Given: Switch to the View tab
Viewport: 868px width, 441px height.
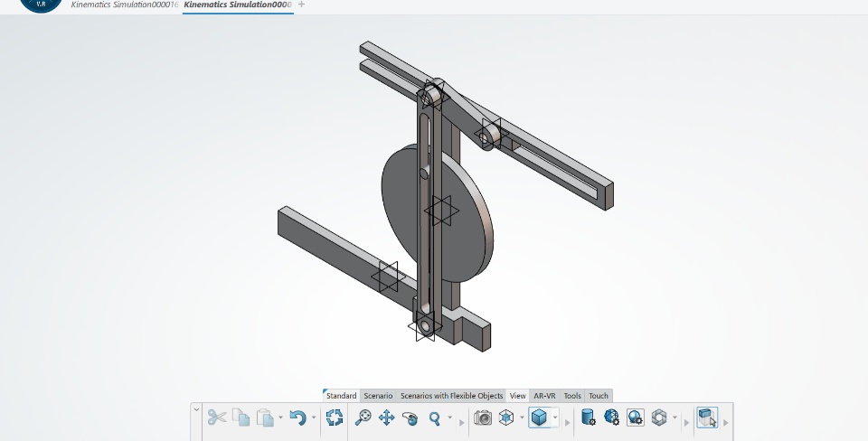Looking at the screenshot, I should point(517,396).
